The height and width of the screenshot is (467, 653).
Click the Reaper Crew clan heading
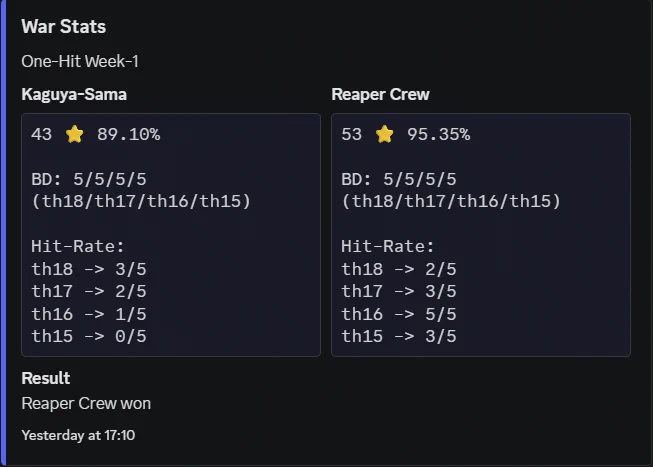point(380,94)
